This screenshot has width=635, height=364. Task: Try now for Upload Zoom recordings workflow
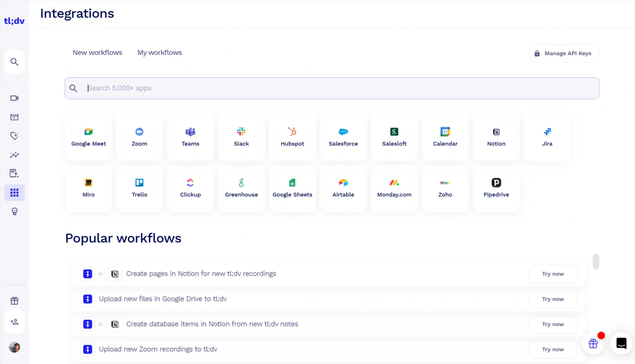coord(553,349)
